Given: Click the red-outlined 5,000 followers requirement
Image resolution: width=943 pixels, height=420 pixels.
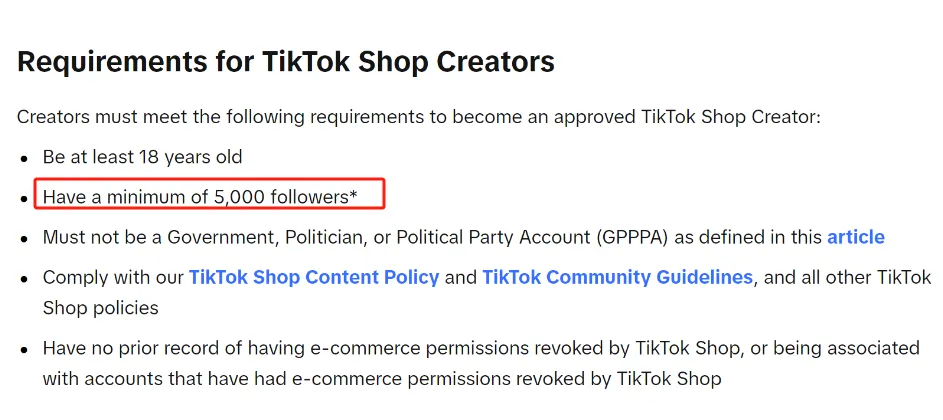Looking at the screenshot, I should (209, 193).
